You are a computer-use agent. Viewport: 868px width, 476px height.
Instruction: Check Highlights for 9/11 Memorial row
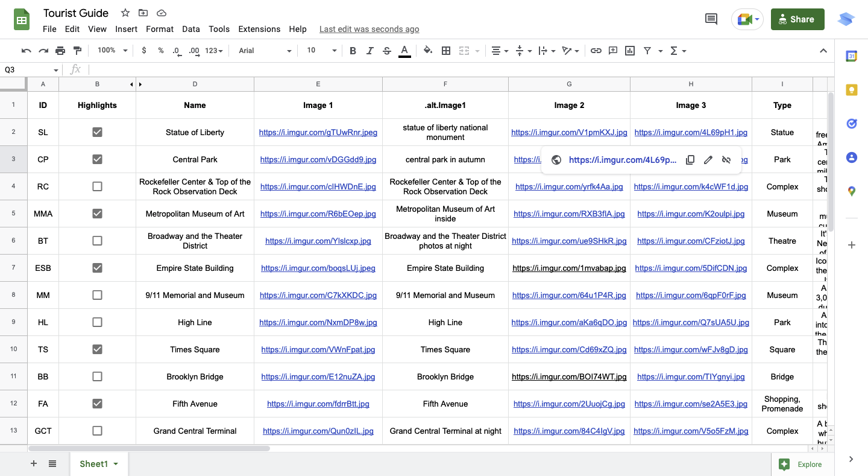97,295
